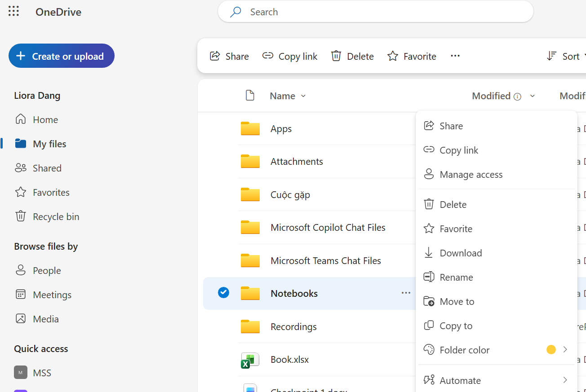The image size is (586, 392).
Task: Select My files in the sidebar
Action: point(41,144)
